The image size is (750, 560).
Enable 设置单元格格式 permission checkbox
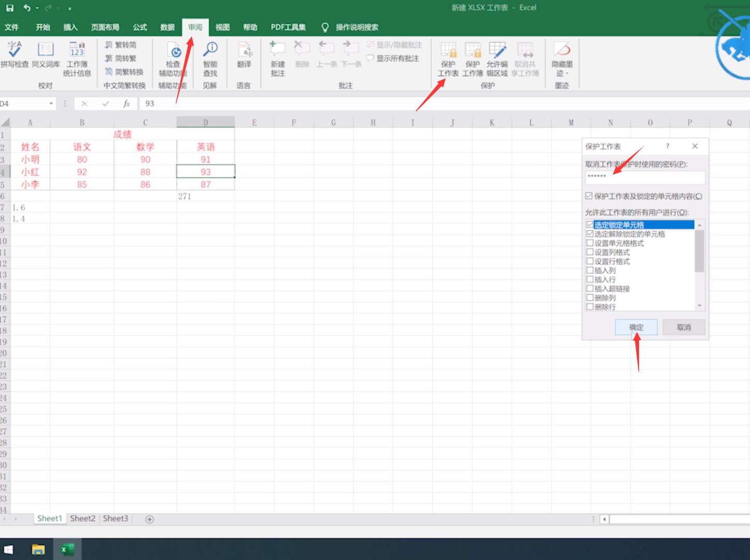(x=590, y=243)
